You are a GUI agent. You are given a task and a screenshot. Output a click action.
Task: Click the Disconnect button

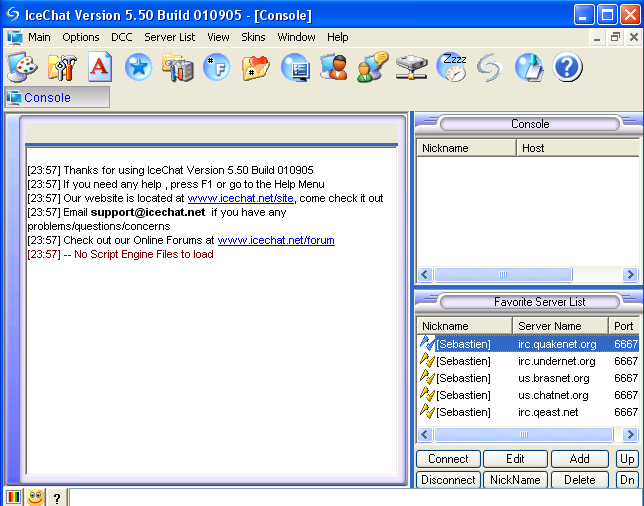coord(448,480)
